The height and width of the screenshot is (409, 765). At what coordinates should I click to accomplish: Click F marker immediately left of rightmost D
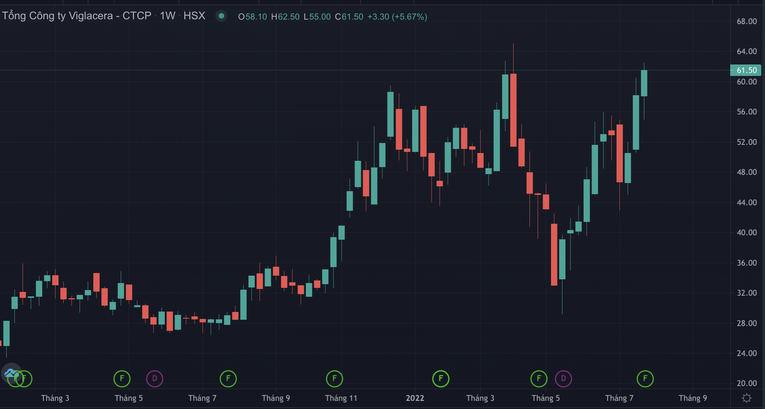[539, 378]
